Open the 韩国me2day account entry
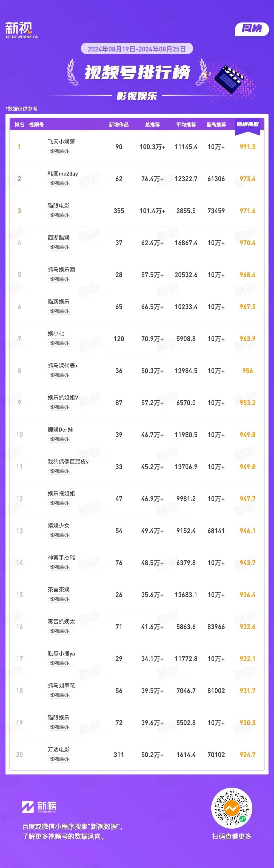Viewport: 274px width, 868px height. click(x=62, y=174)
